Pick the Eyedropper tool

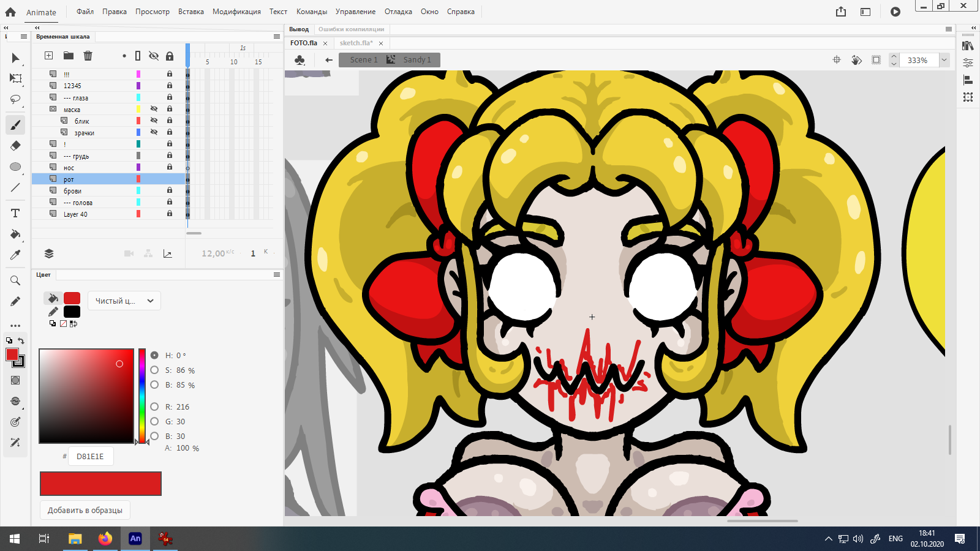[15, 255]
